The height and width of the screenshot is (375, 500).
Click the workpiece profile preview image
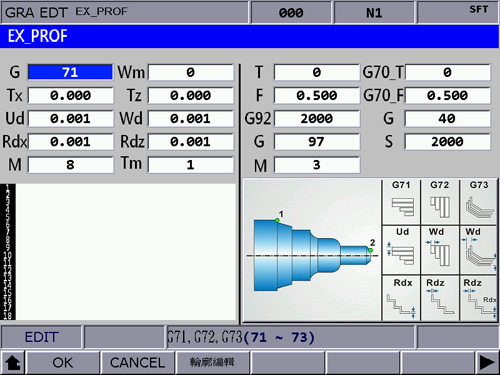pos(313,251)
